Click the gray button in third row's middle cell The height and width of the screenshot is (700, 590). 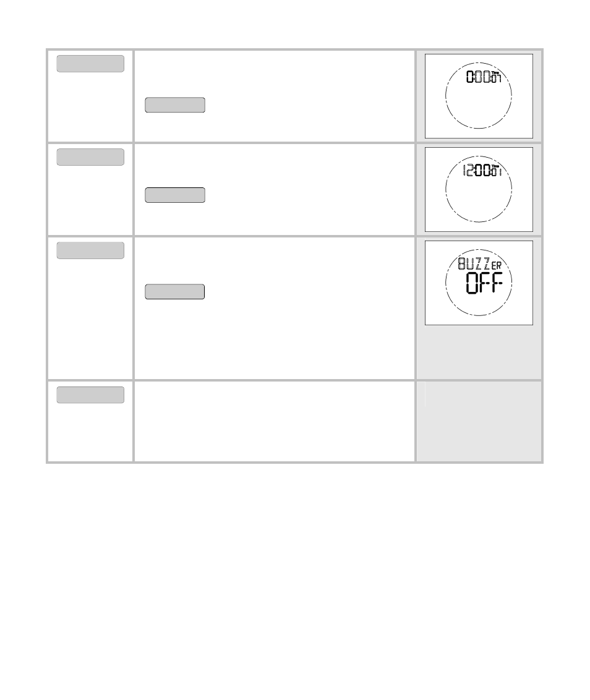174,291
